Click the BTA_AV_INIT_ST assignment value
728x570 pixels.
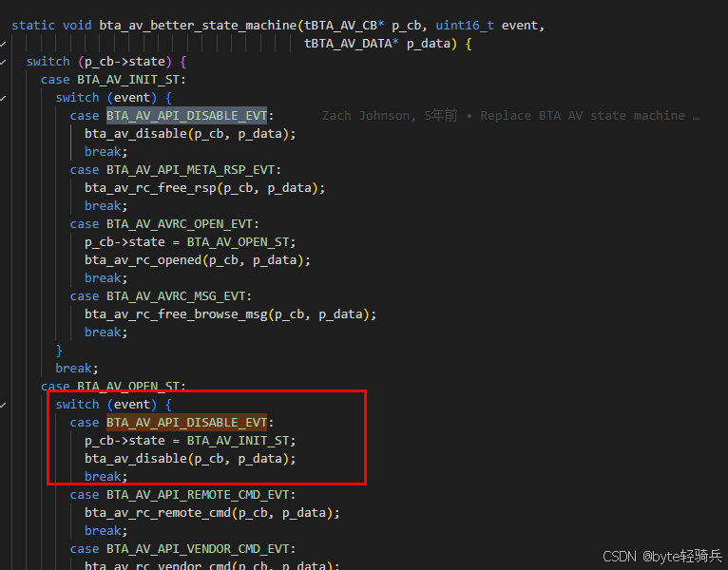coord(238,441)
